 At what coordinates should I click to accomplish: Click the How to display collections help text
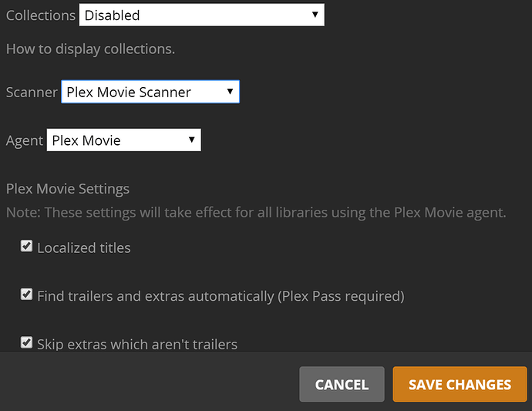coord(91,49)
